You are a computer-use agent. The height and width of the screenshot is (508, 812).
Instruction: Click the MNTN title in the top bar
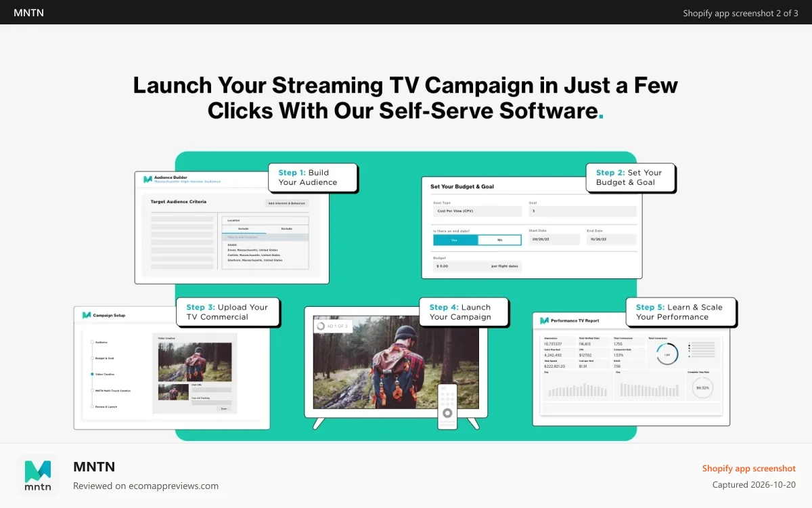[x=28, y=12]
